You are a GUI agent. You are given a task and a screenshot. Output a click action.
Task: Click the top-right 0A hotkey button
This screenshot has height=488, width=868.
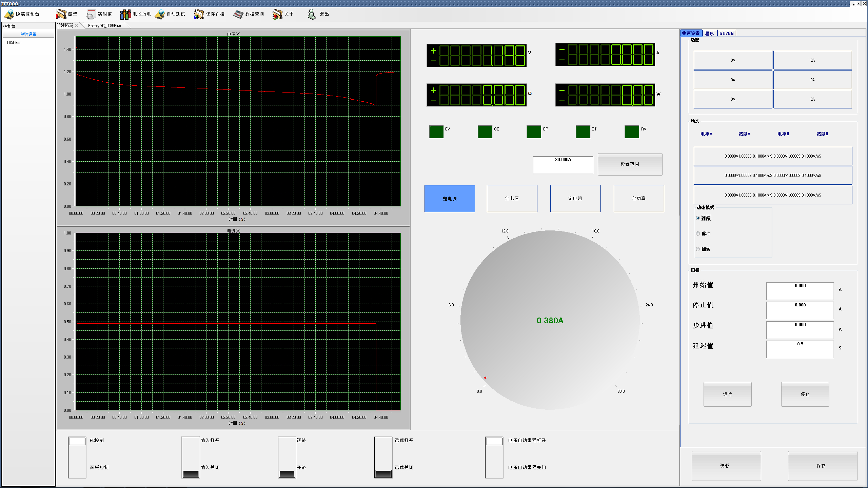click(x=812, y=60)
